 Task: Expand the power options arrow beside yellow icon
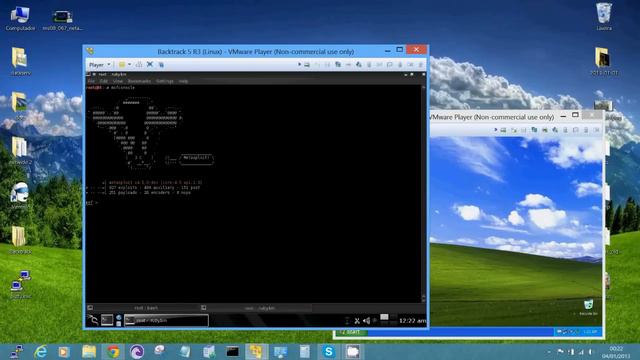(129, 64)
